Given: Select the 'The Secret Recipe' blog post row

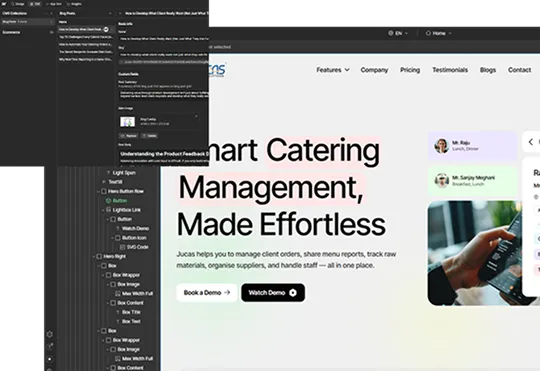Looking at the screenshot, I should tap(85, 52).
